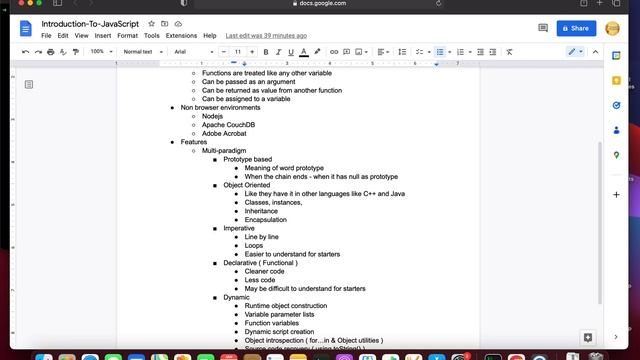This screenshot has width=640, height=360.
Task: Open Maps in the side panel
Action: 616,155
